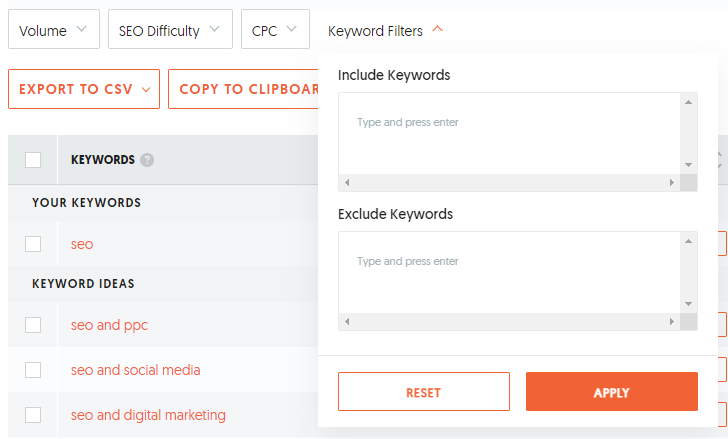This screenshot has width=728, height=439.
Task: Apply the keyword filters
Action: [611, 392]
